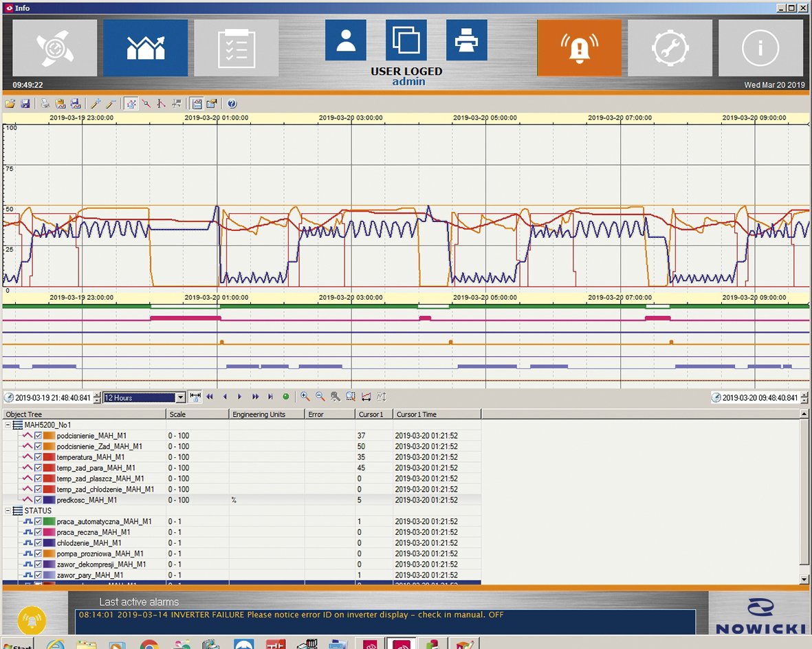Click the printer button in header
Image resolution: width=812 pixels, height=649 pixels.
click(467, 41)
